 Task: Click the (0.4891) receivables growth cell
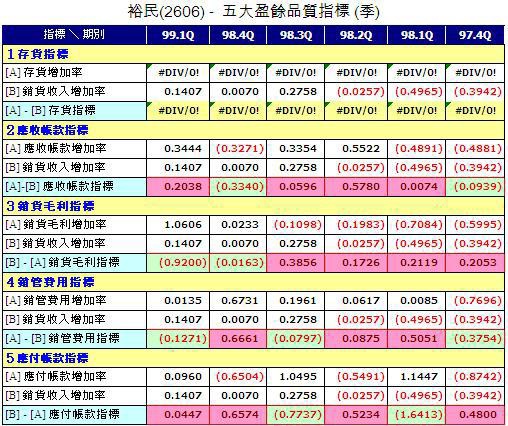[417, 149]
